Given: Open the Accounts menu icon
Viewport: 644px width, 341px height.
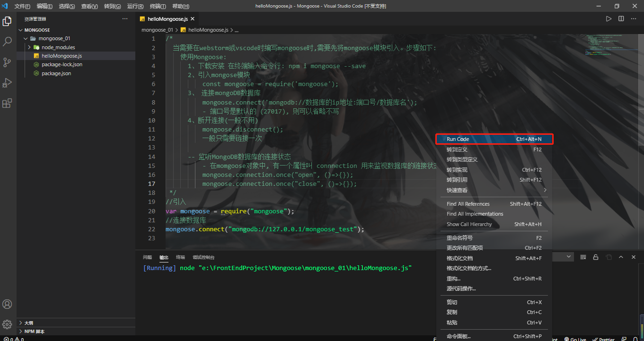Looking at the screenshot, I should [x=7, y=304].
